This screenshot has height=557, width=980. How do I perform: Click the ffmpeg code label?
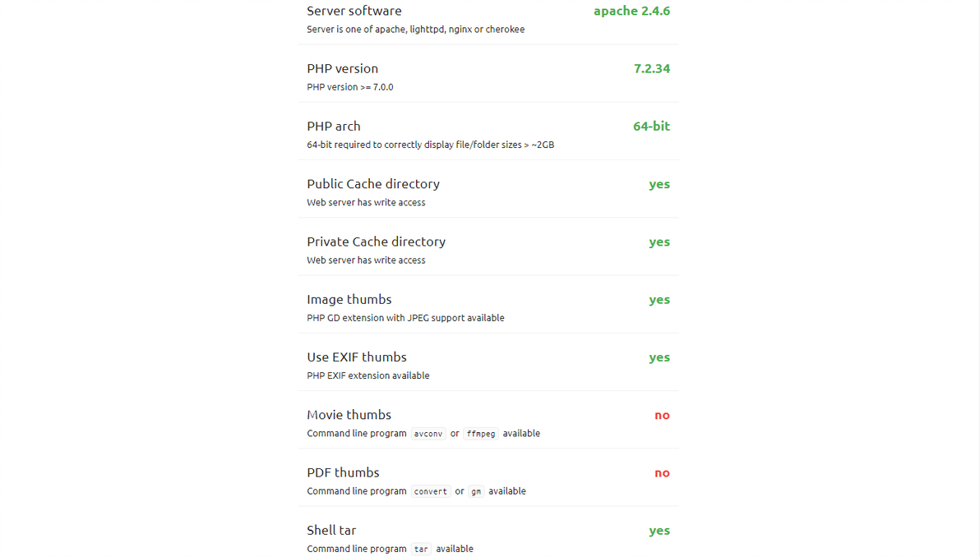pyautogui.click(x=481, y=434)
